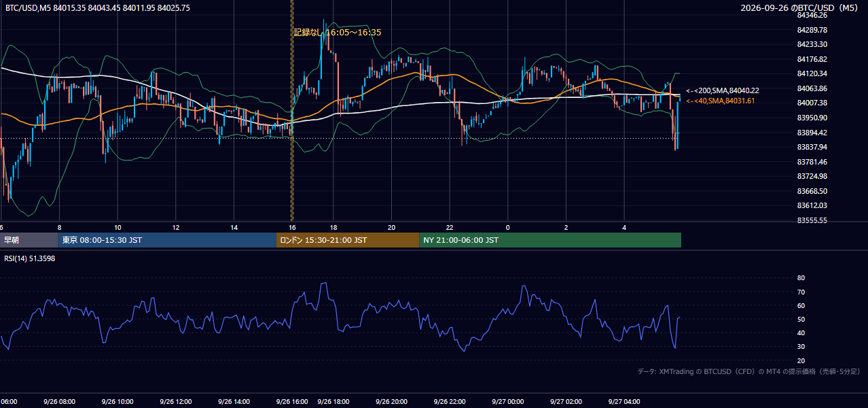
Task: Click the London 15:30-21:00 JST session bar
Action: [x=348, y=240]
